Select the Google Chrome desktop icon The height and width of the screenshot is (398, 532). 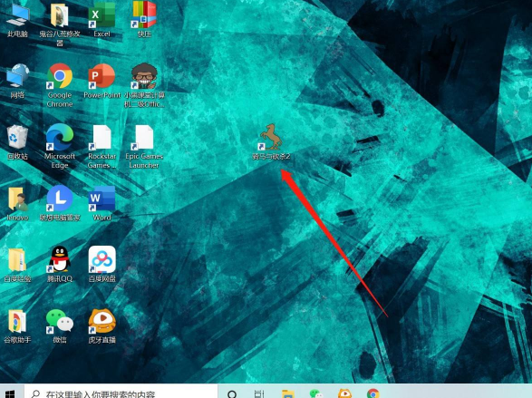pos(60,76)
